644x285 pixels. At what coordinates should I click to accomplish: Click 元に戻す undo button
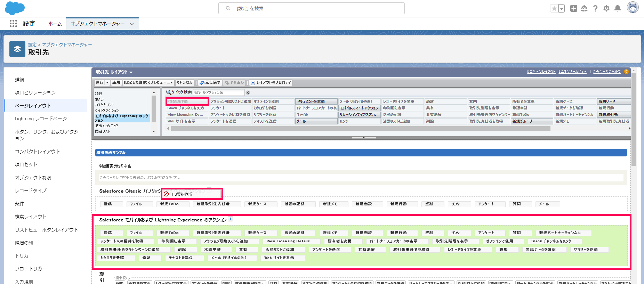click(210, 82)
